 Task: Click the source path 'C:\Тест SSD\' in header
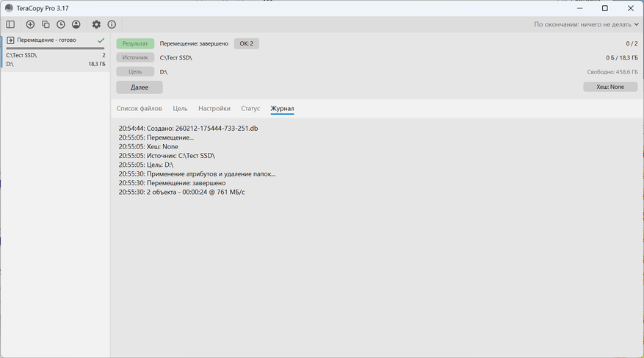point(176,58)
